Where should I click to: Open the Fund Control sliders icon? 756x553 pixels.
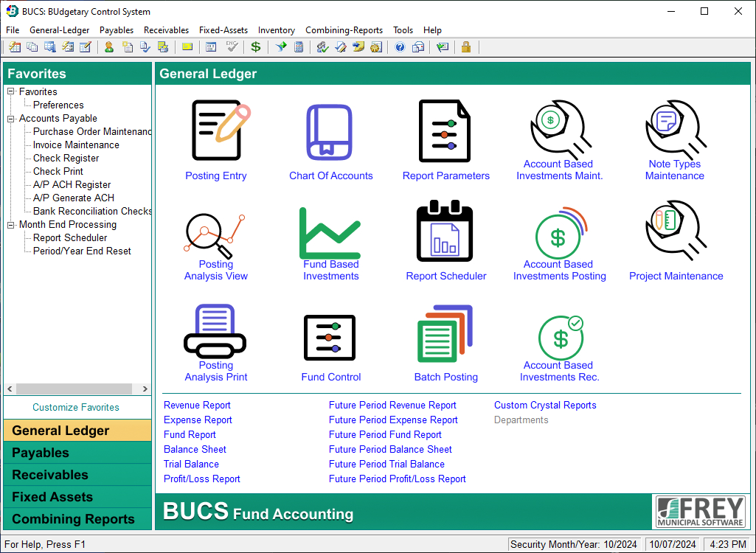click(x=330, y=338)
